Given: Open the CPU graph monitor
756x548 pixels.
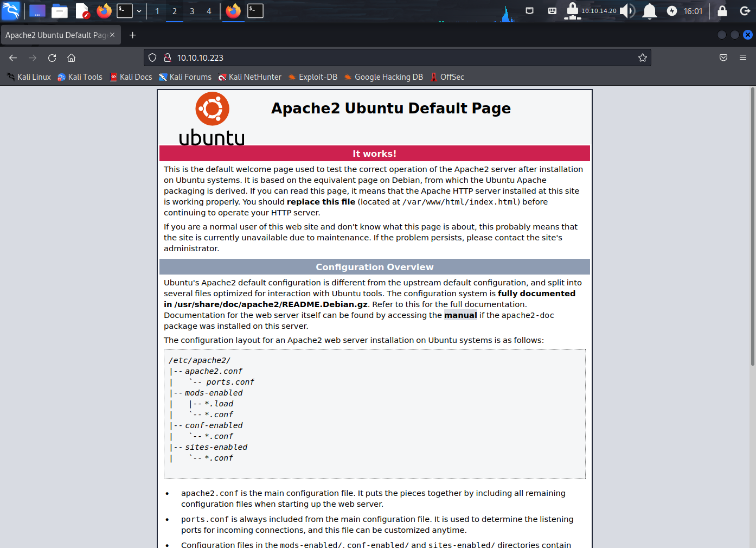Looking at the screenshot, I should point(477,13).
